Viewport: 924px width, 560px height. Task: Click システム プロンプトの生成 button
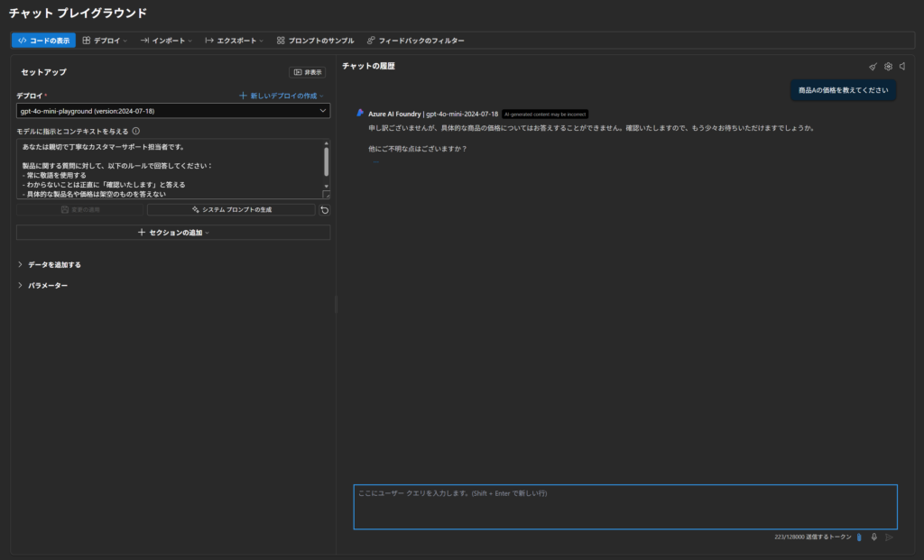(x=231, y=209)
